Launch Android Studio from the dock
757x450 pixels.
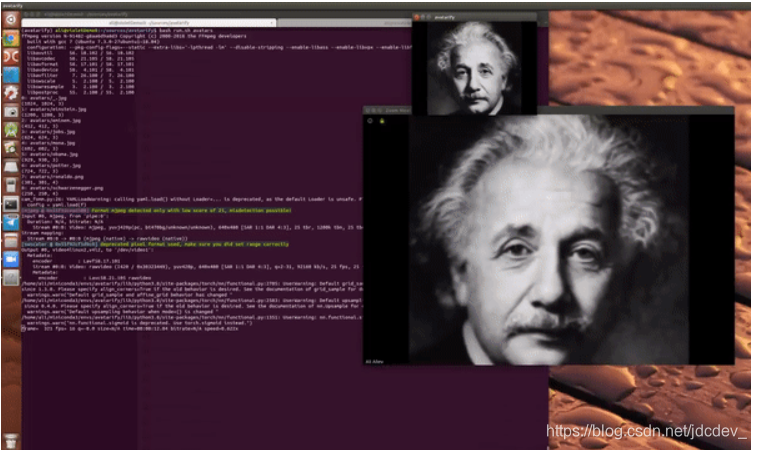tap(11, 130)
